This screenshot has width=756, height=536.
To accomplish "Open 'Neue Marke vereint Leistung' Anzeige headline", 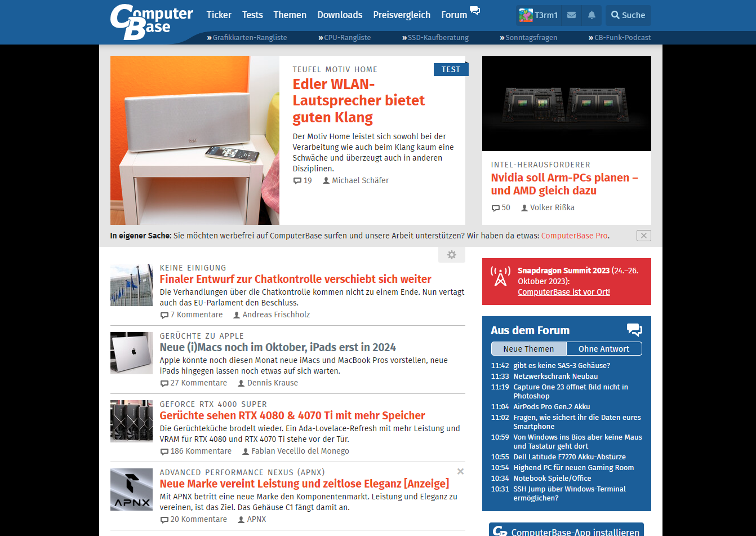I will 304,484.
